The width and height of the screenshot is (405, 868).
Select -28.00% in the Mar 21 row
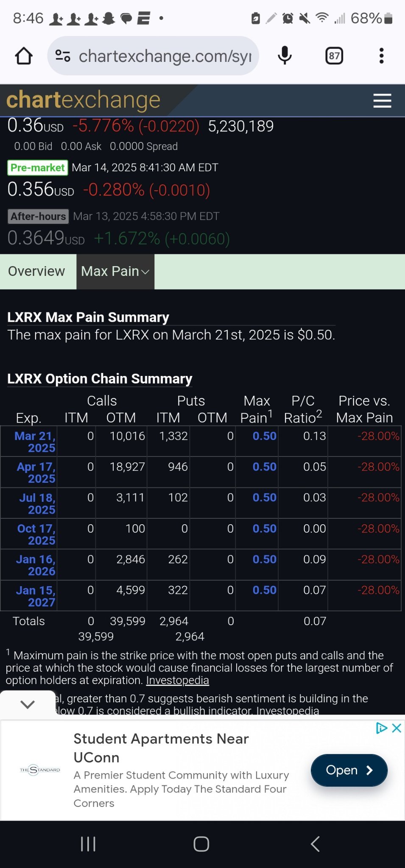click(x=378, y=436)
